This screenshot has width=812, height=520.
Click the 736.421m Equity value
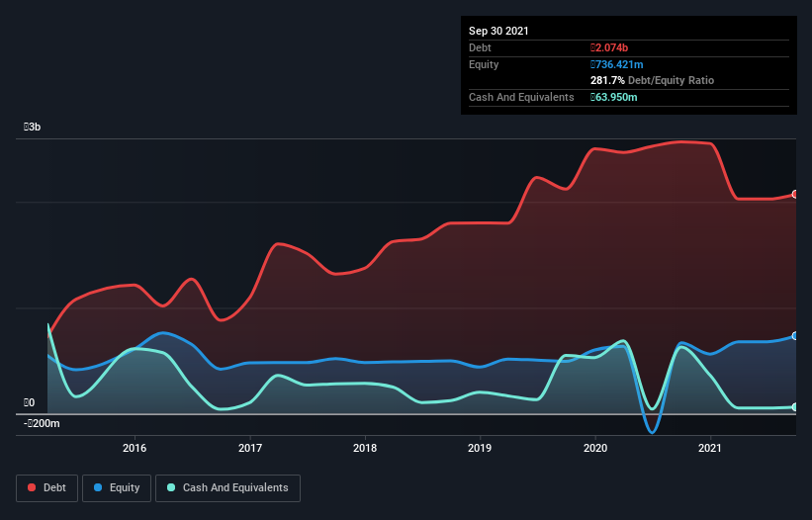(617, 64)
